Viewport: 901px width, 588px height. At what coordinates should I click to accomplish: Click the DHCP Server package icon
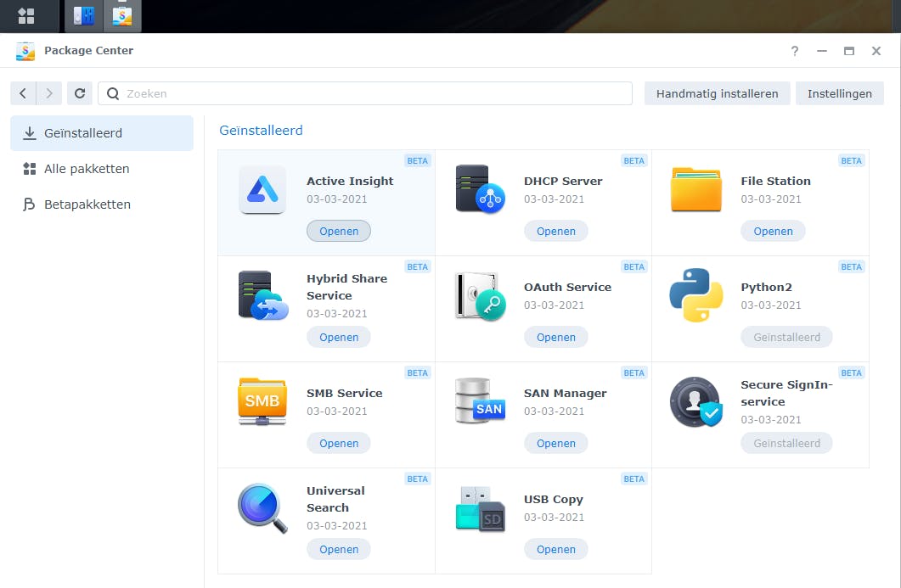pos(481,189)
